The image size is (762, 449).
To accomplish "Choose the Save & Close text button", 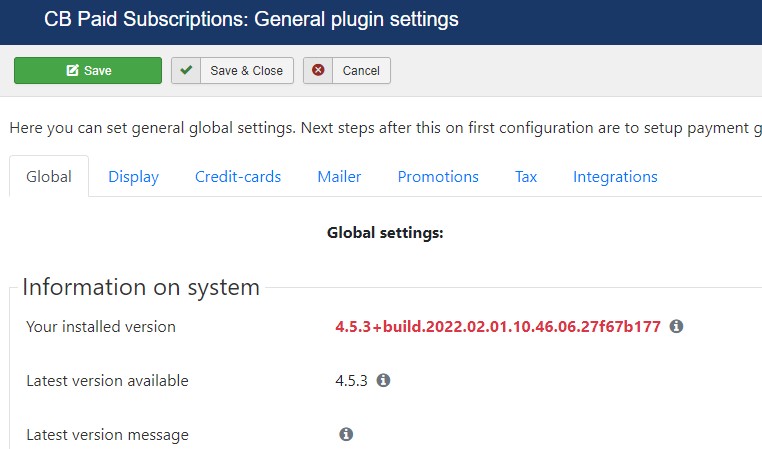I will (x=247, y=71).
